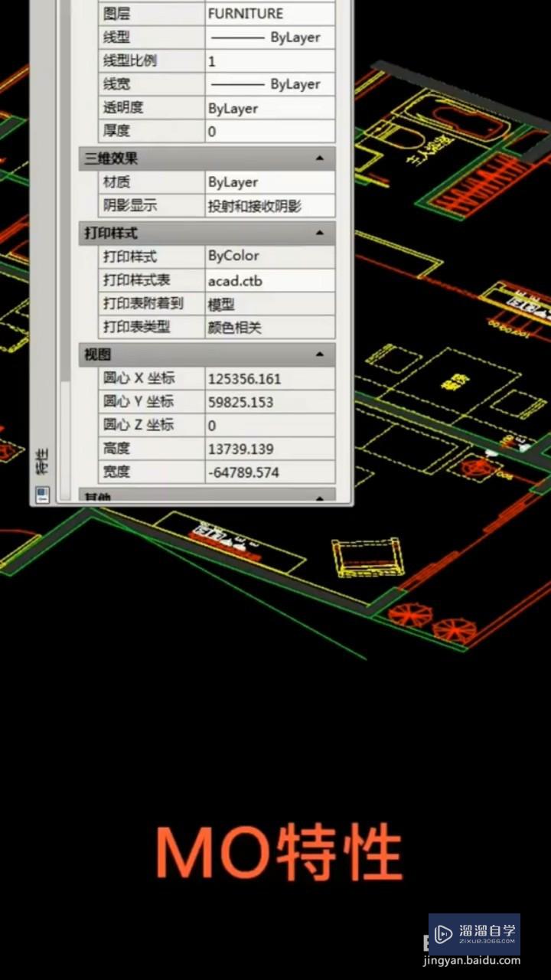Click the 圆心 Y 坐标 label
Viewport: 551px width, 980px height.
139,402
